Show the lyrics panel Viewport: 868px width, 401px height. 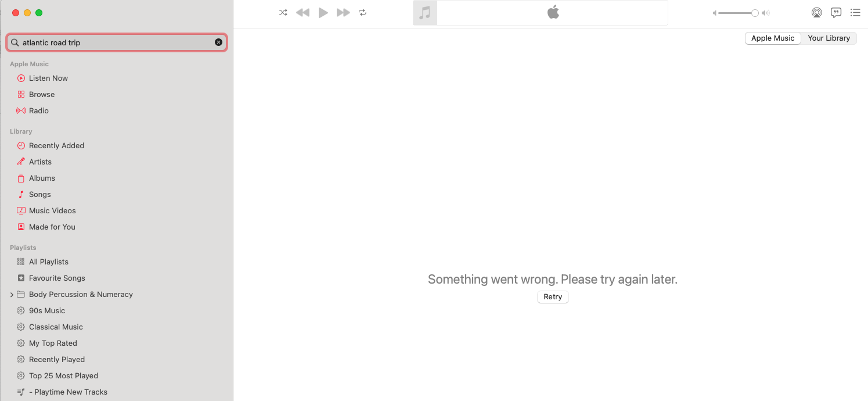(x=836, y=12)
